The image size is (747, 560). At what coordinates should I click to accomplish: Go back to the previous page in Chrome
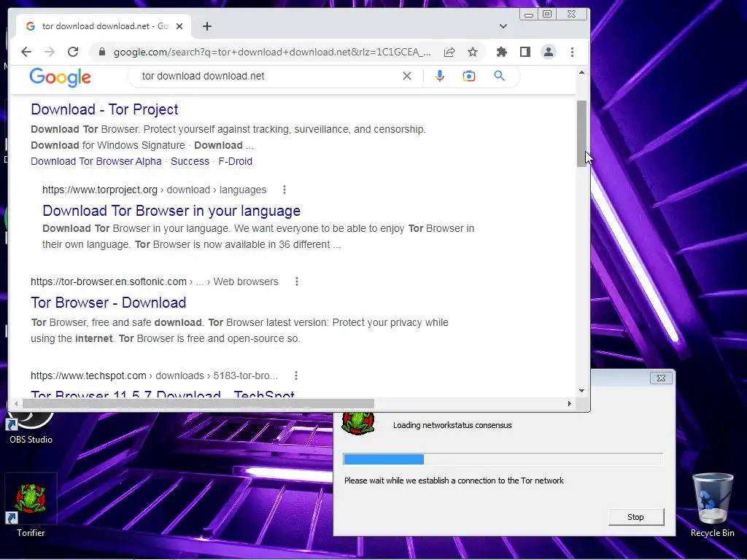tap(26, 52)
